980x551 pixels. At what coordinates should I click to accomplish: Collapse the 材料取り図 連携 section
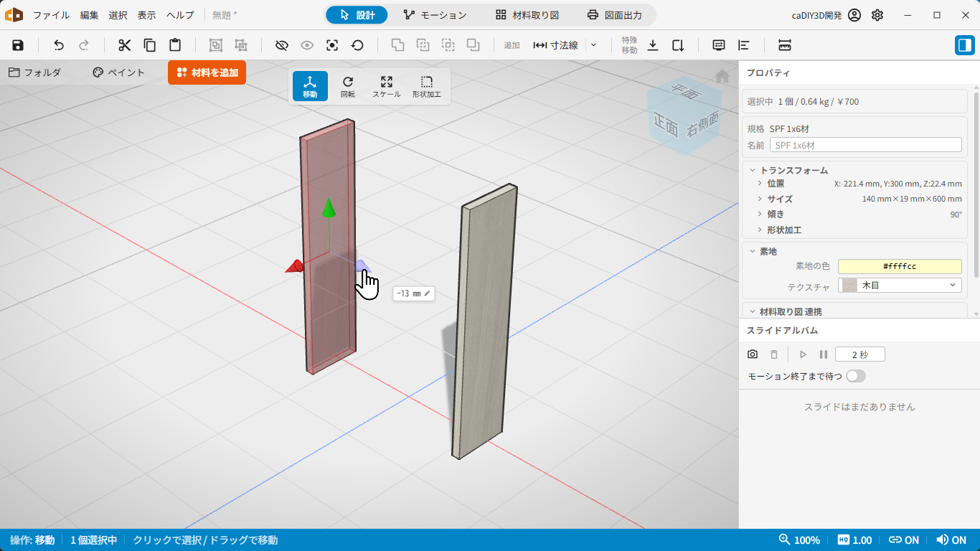[753, 311]
